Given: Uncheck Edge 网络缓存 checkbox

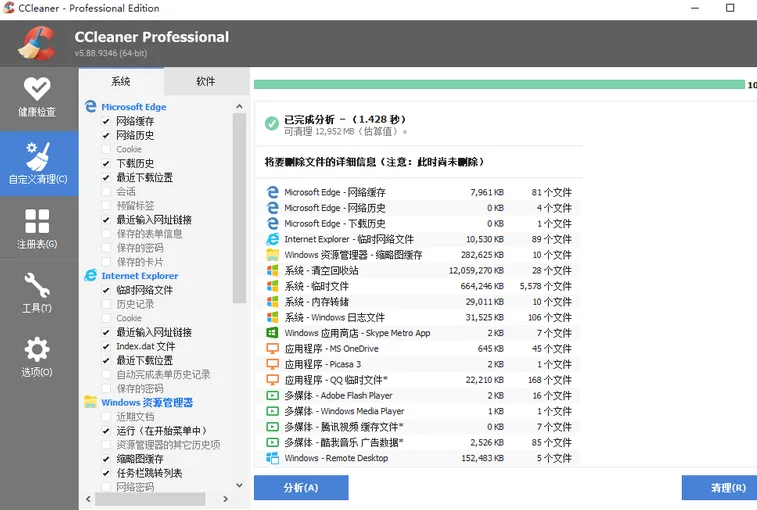Looking at the screenshot, I should coord(106,121).
